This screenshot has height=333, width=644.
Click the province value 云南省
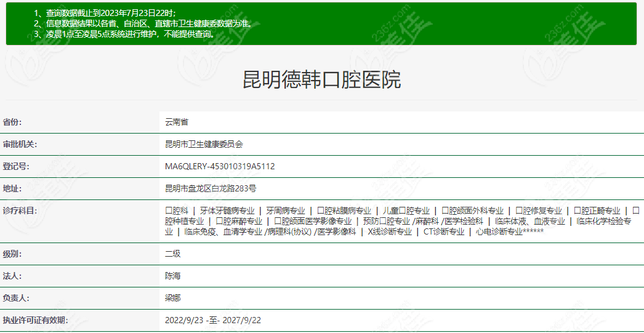[x=177, y=122]
